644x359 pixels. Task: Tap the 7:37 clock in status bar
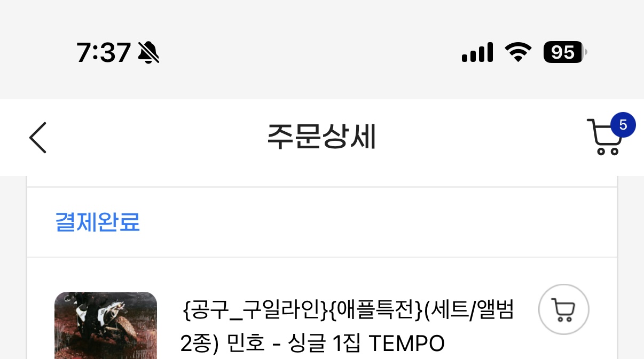click(104, 53)
